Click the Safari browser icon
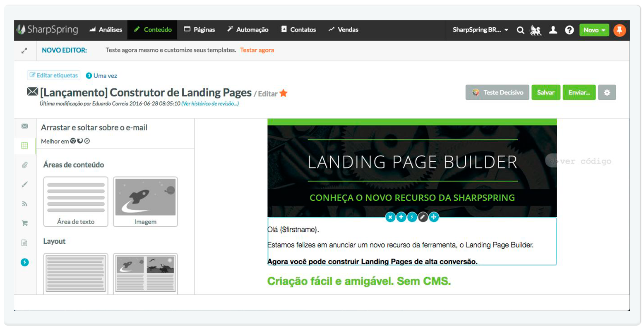Screen dimensions: 644x331 pos(87,141)
